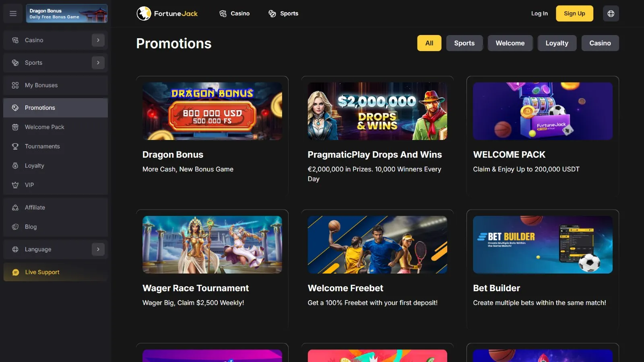Open My Bonuses from the sidebar
Viewport: 644px width, 362px height.
pyautogui.click(x=56, y=85)
